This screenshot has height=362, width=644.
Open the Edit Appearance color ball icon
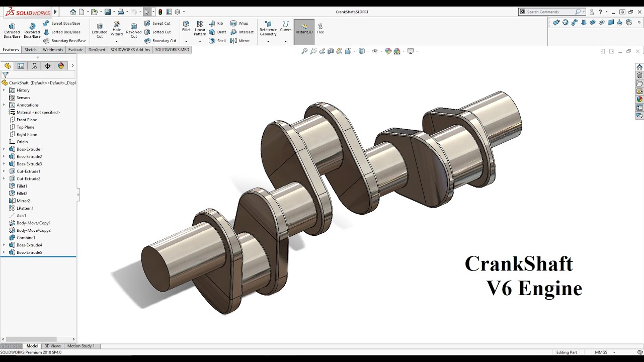click(x=388, y=51)
